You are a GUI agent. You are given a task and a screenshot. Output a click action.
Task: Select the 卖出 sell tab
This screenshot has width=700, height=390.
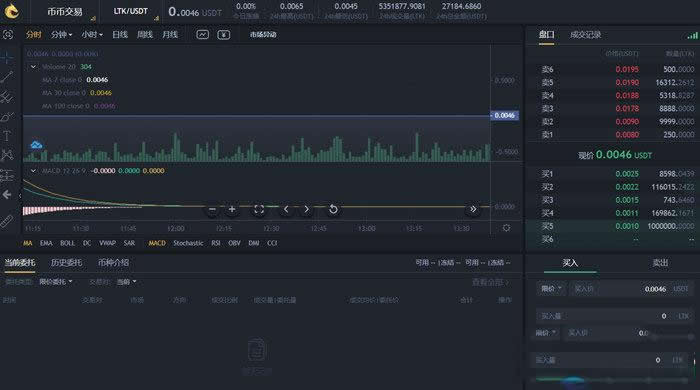660,263
